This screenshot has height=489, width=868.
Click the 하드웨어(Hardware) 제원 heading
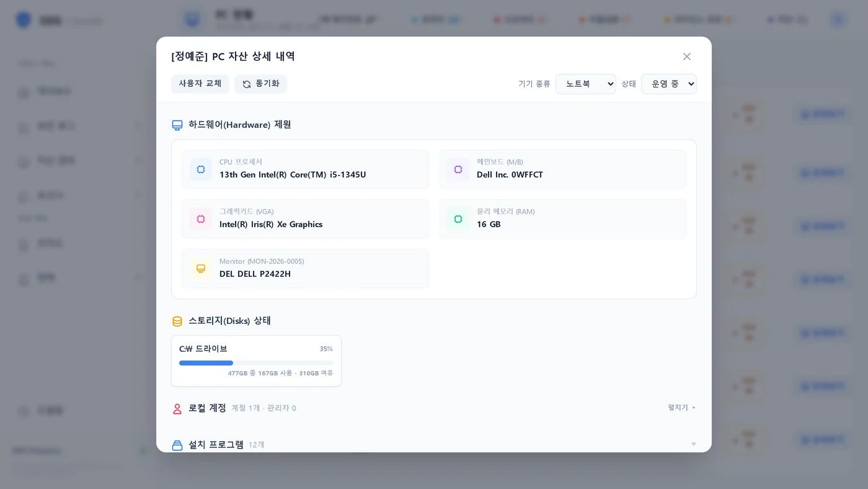[x=240, y=125]
